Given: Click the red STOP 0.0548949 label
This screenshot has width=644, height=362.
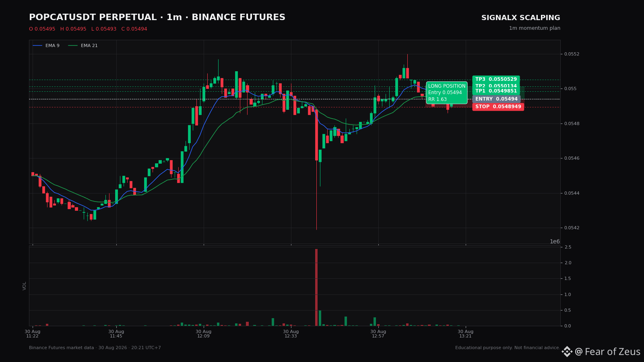Looking at the screenshot, I should click(498, 107).
